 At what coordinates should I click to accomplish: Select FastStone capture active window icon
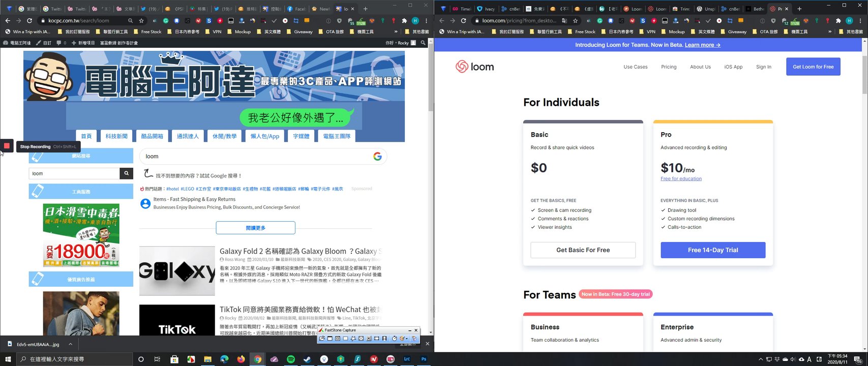click(x=330, y=339)
